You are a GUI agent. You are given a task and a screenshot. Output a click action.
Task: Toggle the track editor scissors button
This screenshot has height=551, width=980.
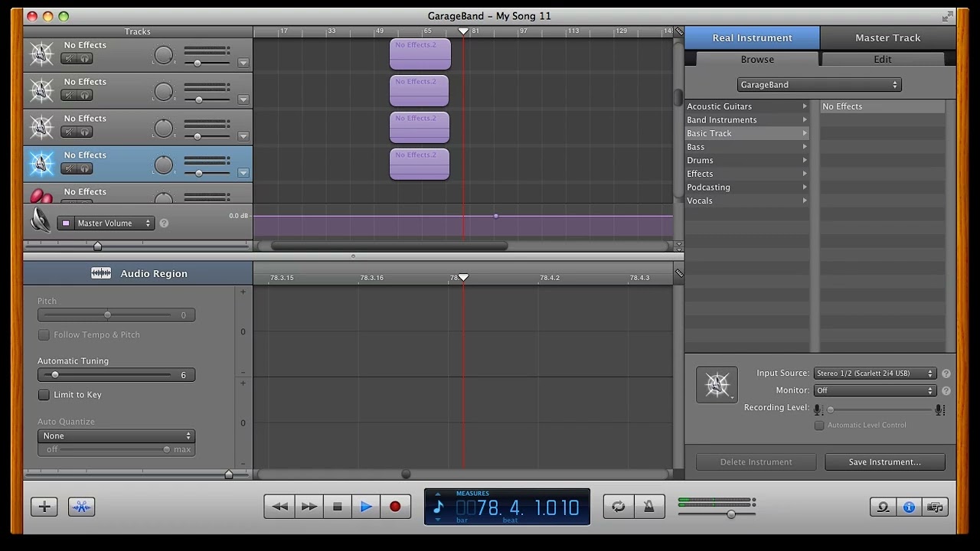point(81,507)
